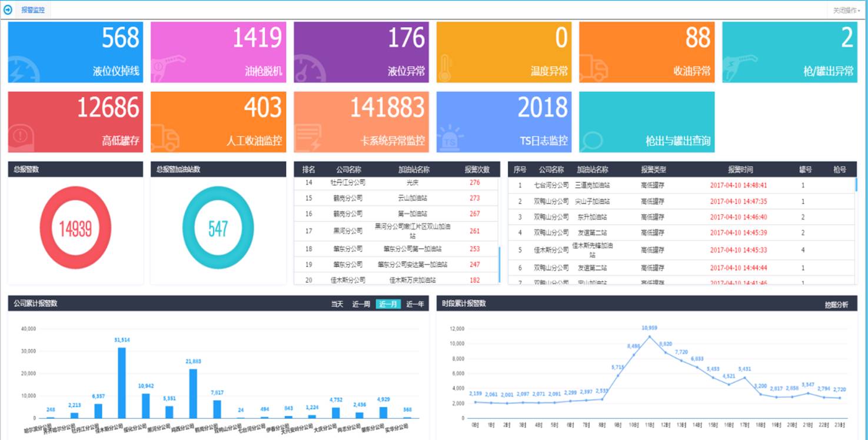Screen dimensions: 868x440
Task: Switch company chart range to 当天
Action: pyautogui.click(x=337, y=304)
